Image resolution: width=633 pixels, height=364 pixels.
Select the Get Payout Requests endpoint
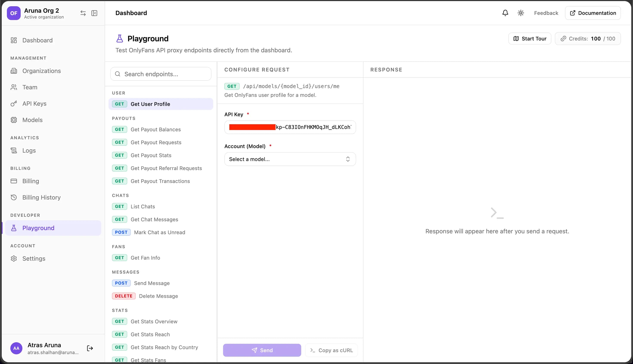(161, 143)
